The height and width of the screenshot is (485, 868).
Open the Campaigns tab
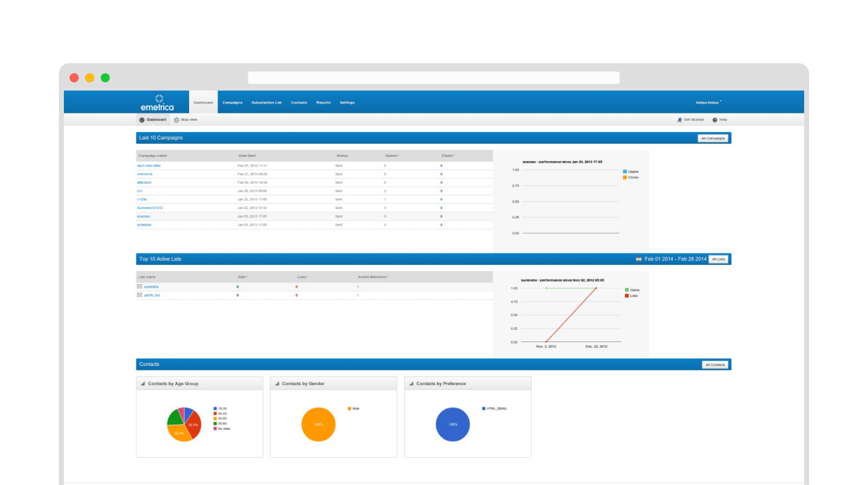click(232, 102)
